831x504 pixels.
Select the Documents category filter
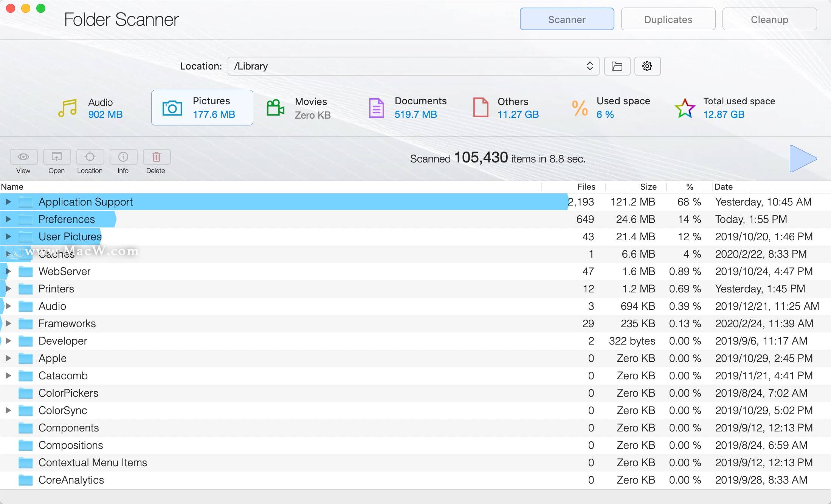[x=408, y=108]
